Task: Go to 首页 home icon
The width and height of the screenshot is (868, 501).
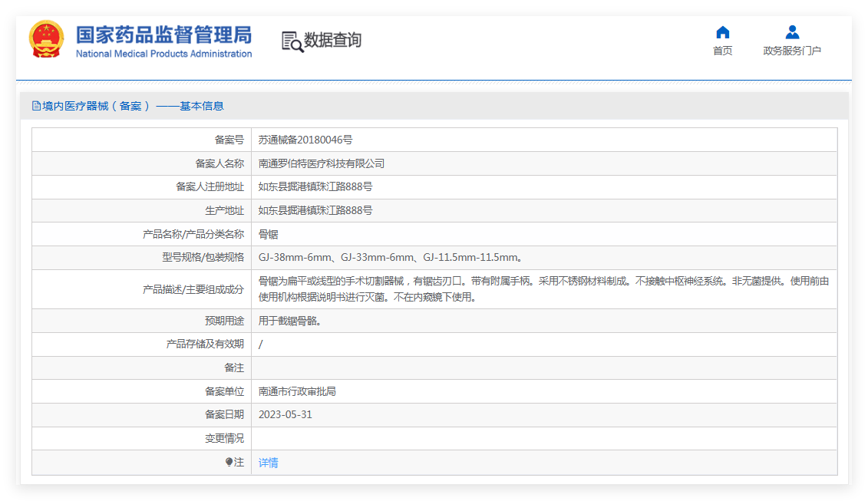Action: pyautogui.click(x=722, y=32)
